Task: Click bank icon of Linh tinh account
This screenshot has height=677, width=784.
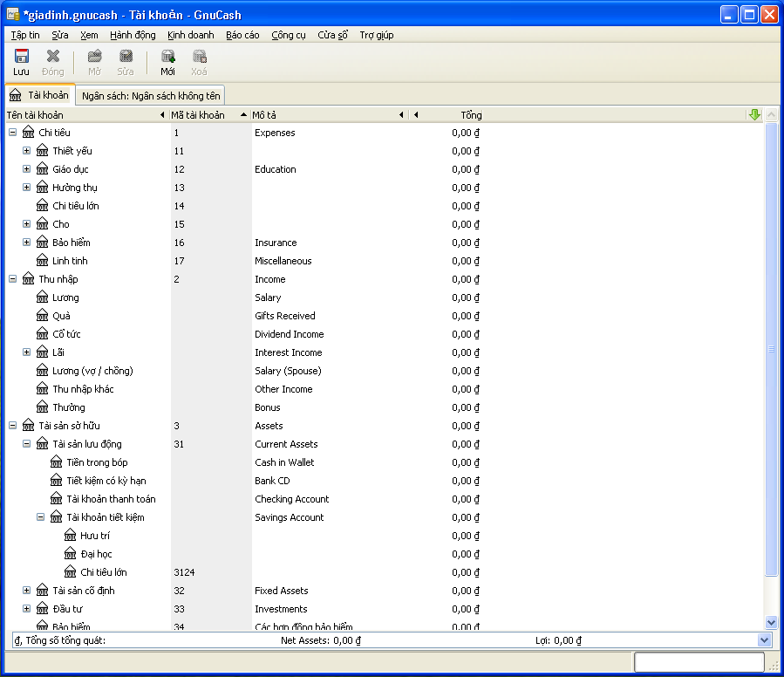Action: [x=43, y=261]
